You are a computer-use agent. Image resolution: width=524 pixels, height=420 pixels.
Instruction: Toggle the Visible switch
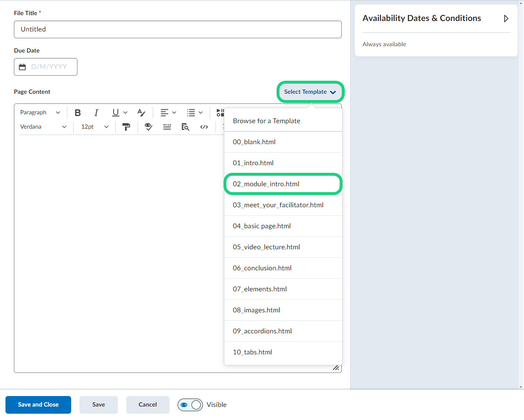pyautogui.click(x=190, y=405)
